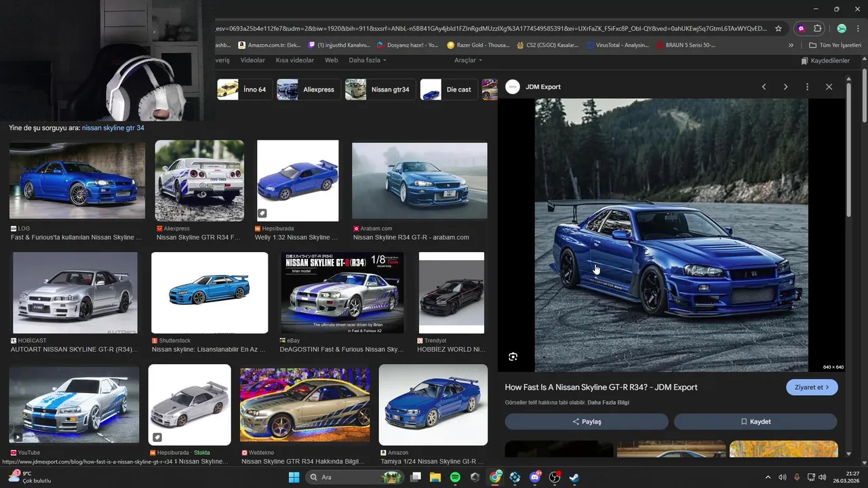Open How Fast Is A Nissan Skyline title

tap(601, 388)
